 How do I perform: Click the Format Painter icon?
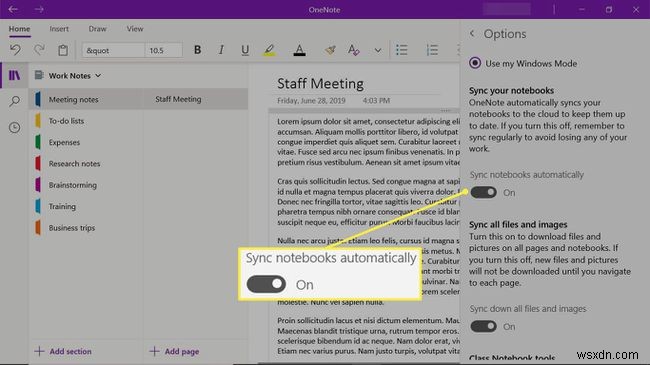coord(330,50)
